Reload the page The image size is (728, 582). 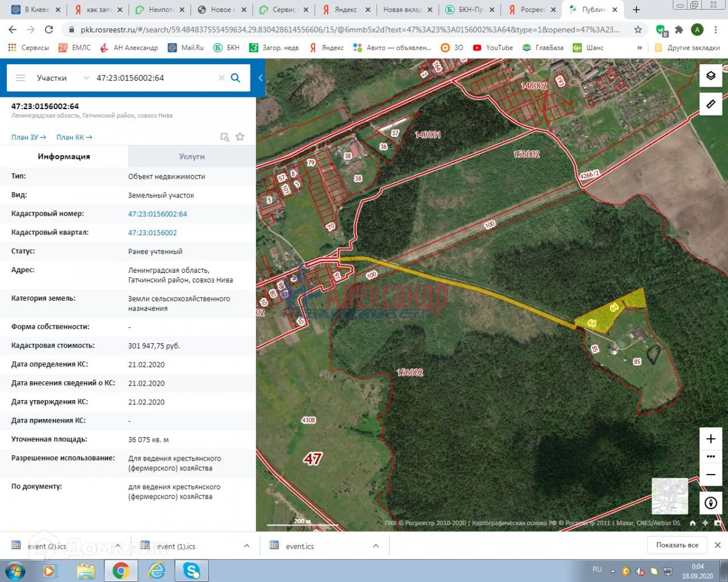pyautogui.click(x=49, y=30)
